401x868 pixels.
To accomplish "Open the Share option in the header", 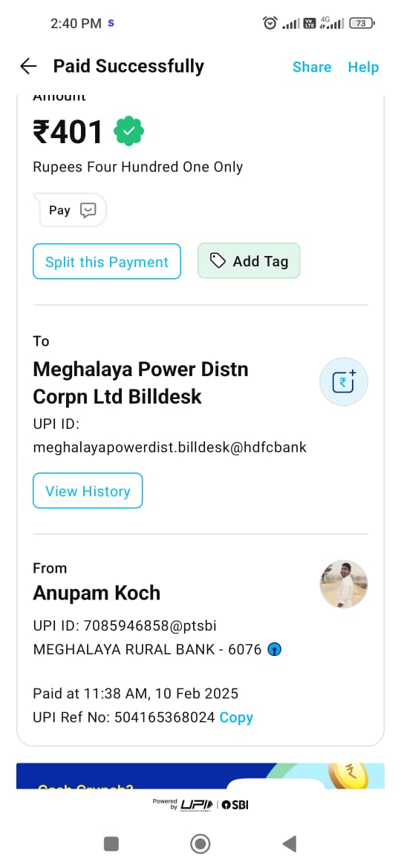I will 312,67.
